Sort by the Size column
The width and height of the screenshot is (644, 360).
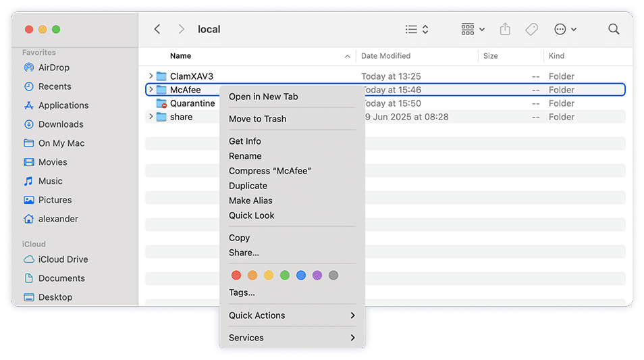pos(490,56)
